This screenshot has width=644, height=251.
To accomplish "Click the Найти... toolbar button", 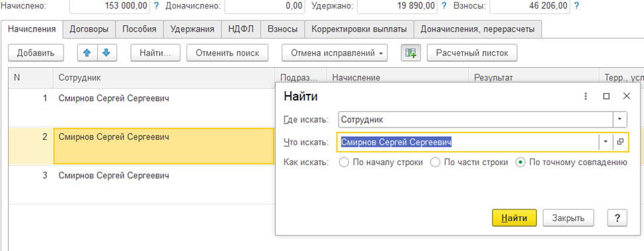I will pos(155,53).
